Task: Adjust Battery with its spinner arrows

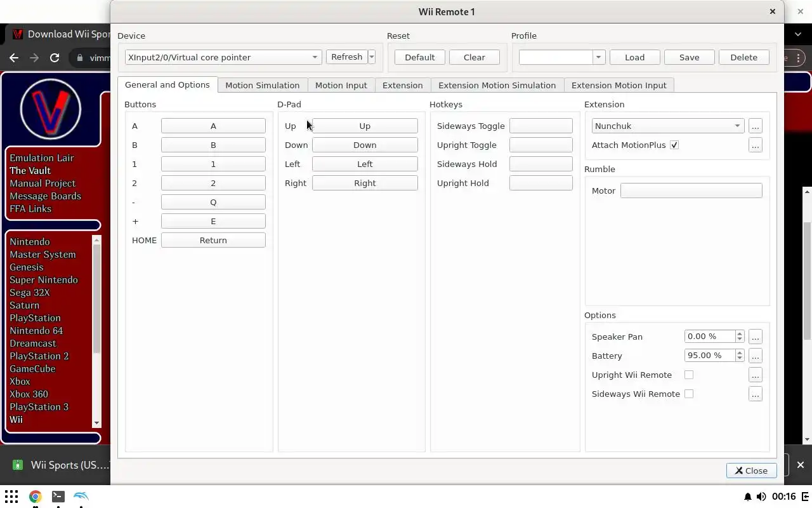Action: (x=740, y=356)
